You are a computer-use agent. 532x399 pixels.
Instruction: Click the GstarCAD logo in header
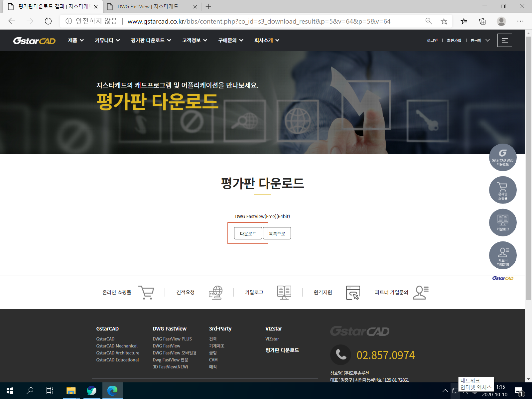point(34,41)
